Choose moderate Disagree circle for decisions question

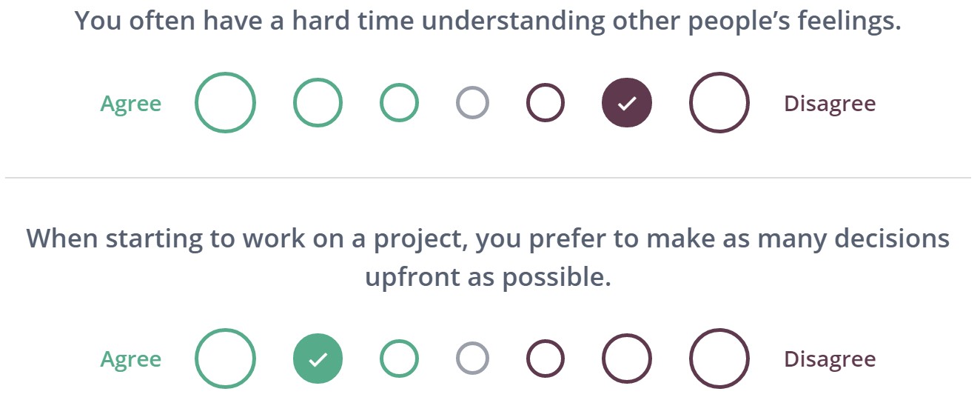[626, 359]
